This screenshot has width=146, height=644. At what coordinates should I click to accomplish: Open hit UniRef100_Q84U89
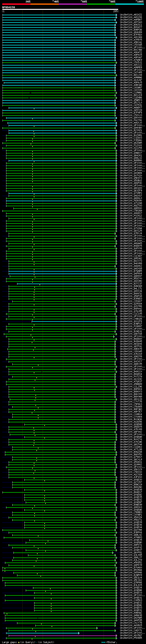point(131,32)
